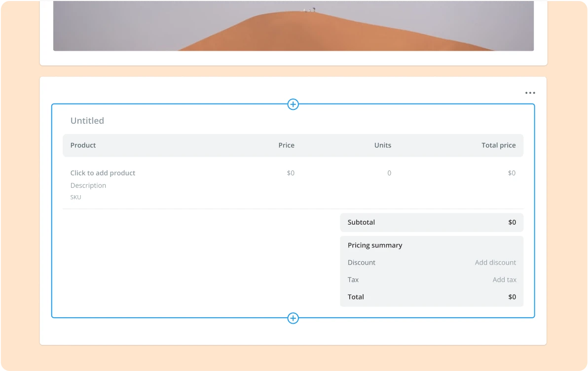Edit the $0 price value in product row
The height and width of the screenshot is (371, 588).
[x=291, y=173]
